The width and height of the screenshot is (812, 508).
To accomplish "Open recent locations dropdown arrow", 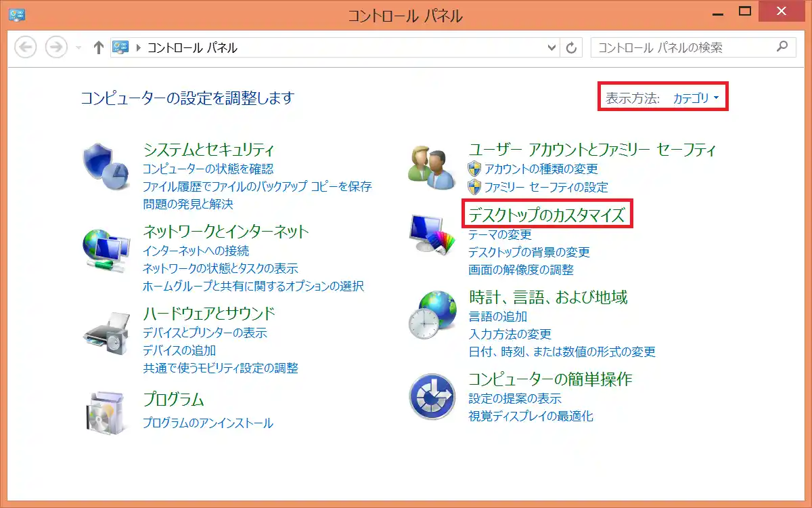I will click(78, 48).
